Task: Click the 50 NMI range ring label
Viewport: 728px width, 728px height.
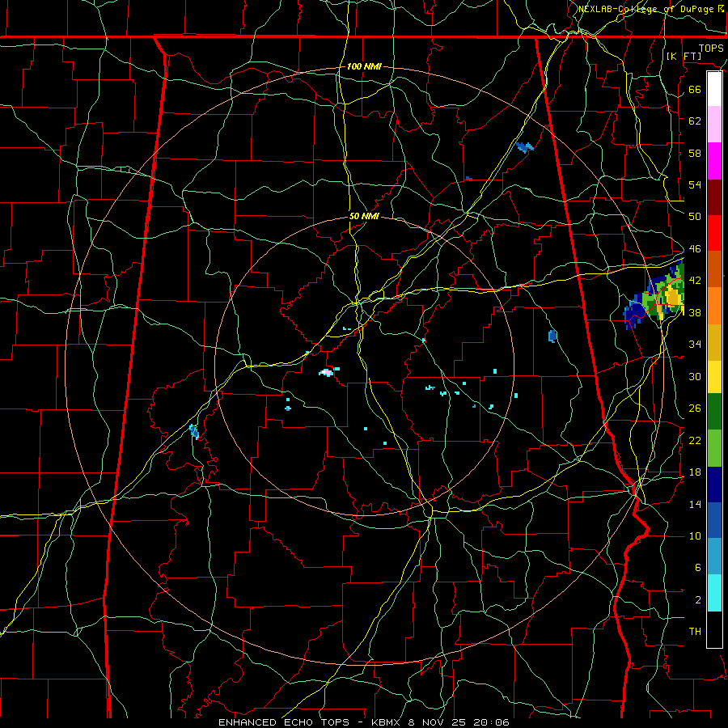Action: [x=364, y=216]
